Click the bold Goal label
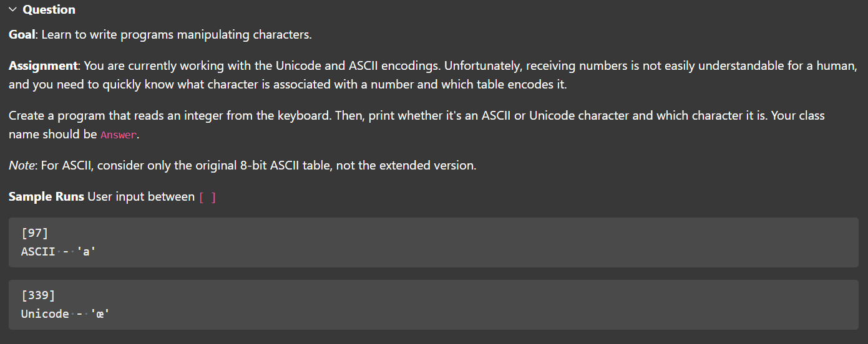868x344 pixels. tap(22, 35)
